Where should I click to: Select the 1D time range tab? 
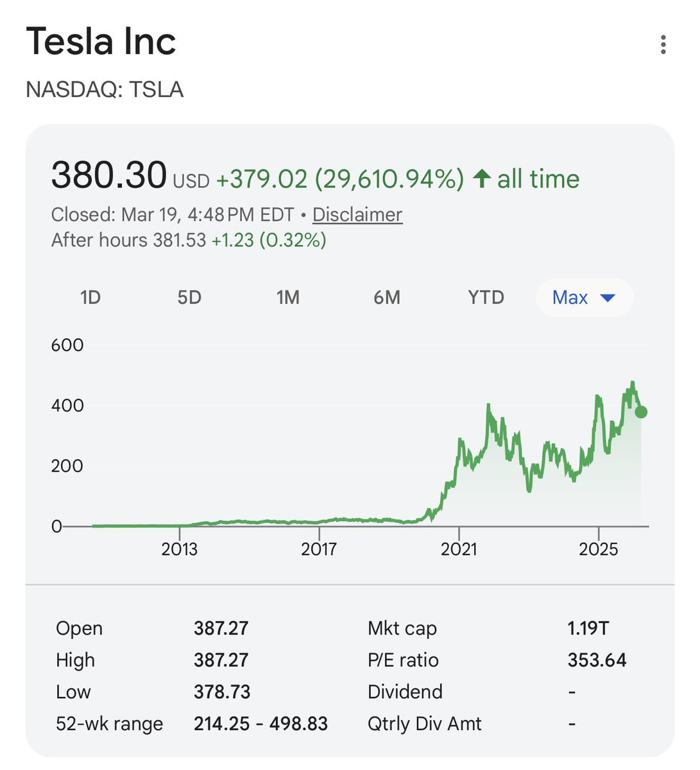90,298
